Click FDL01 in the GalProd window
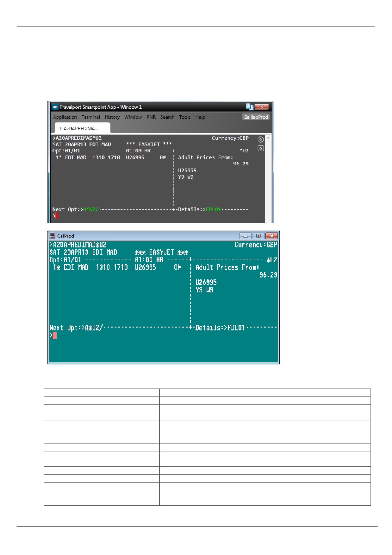The height and width of the screenshot is (555, 392). click(x=236, y=328)
